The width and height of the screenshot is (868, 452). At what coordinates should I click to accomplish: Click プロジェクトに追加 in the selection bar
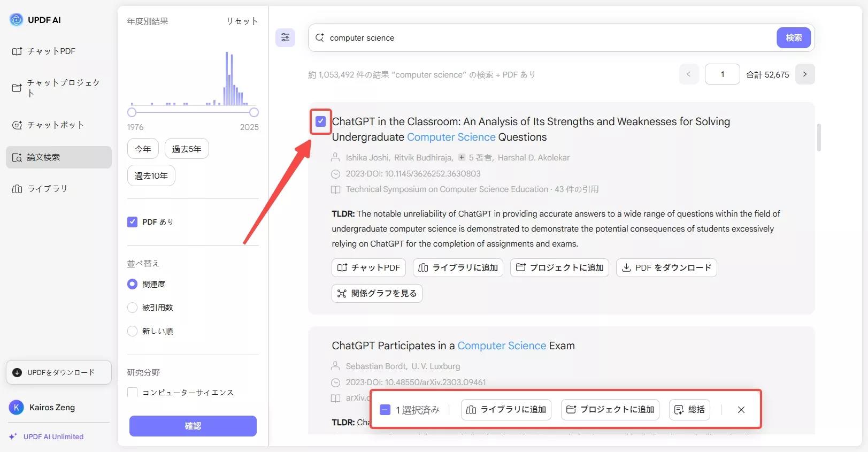(610, 410)
